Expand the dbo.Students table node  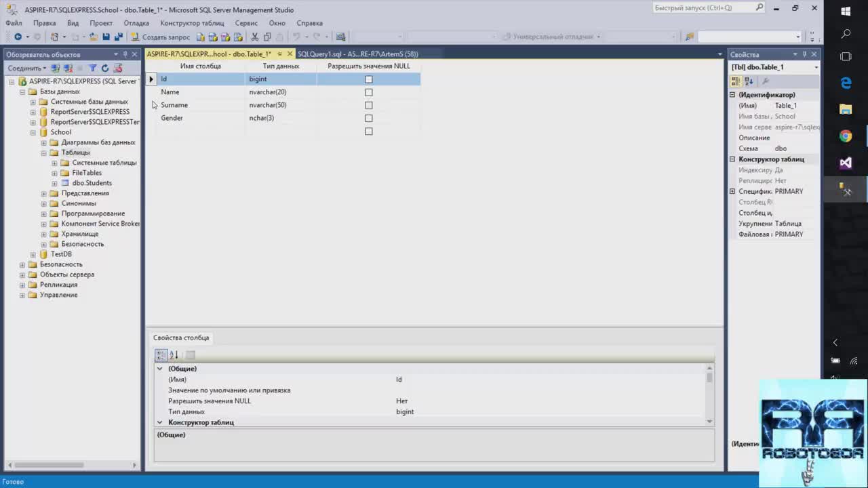[x=54, y=183]
